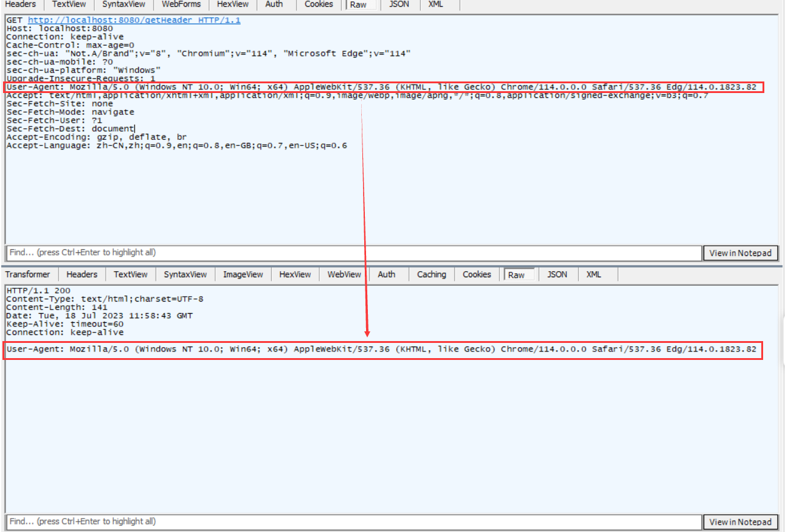Select the response SyntaxView tab
The width and height of the screenshot is (785, 532).
pos(185,275)
